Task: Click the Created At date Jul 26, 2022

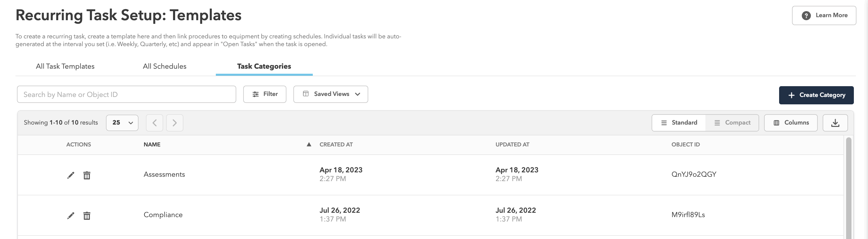Action: pyautogui.click(x=340, y=210)
